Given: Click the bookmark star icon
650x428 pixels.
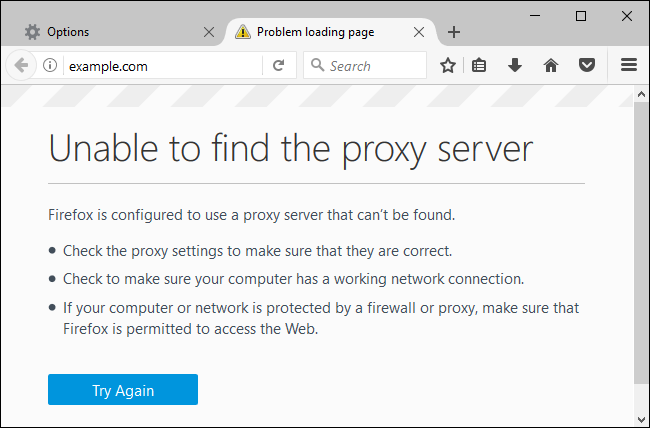Looking at the screenshot, I should tap(448, 66).
